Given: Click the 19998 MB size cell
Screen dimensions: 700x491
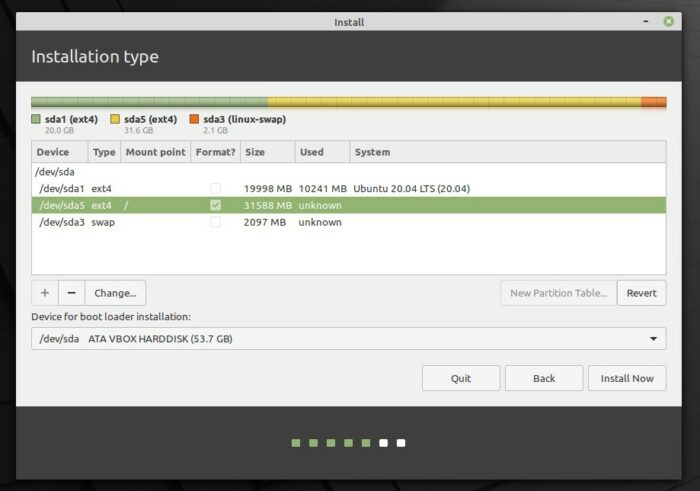Looking at the screenshot, I should coord(268,188).
